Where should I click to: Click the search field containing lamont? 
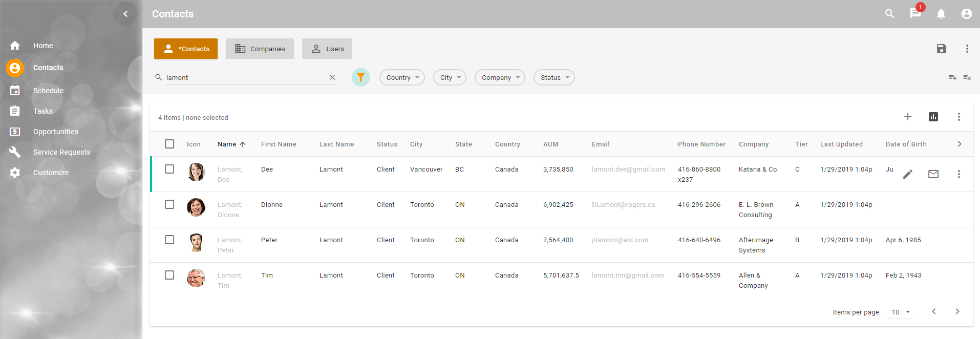pyautogui.click(x=246, y=77)
